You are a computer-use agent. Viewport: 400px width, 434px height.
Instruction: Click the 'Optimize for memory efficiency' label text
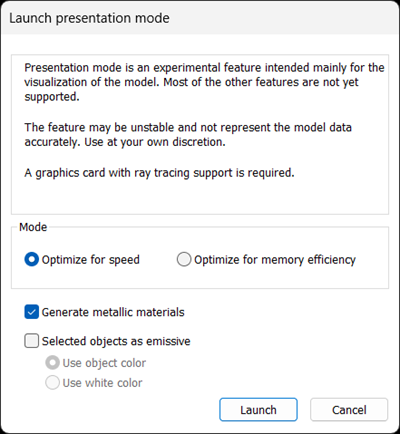[275, 260]
